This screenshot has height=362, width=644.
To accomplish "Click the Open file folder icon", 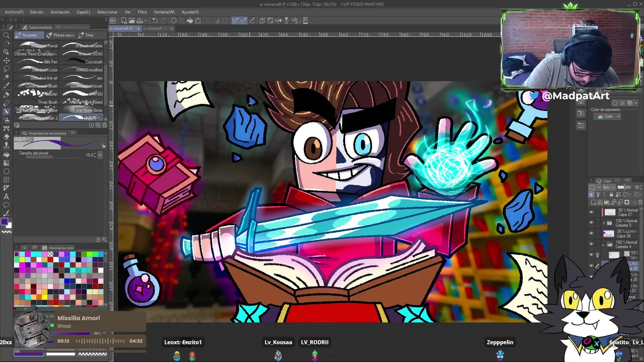I will [x=132, y=21].
